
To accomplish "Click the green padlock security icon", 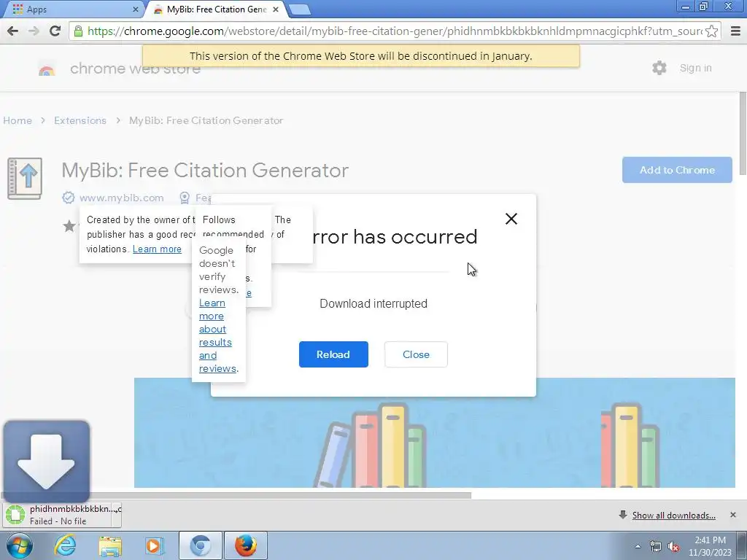I will click(77, 31).
